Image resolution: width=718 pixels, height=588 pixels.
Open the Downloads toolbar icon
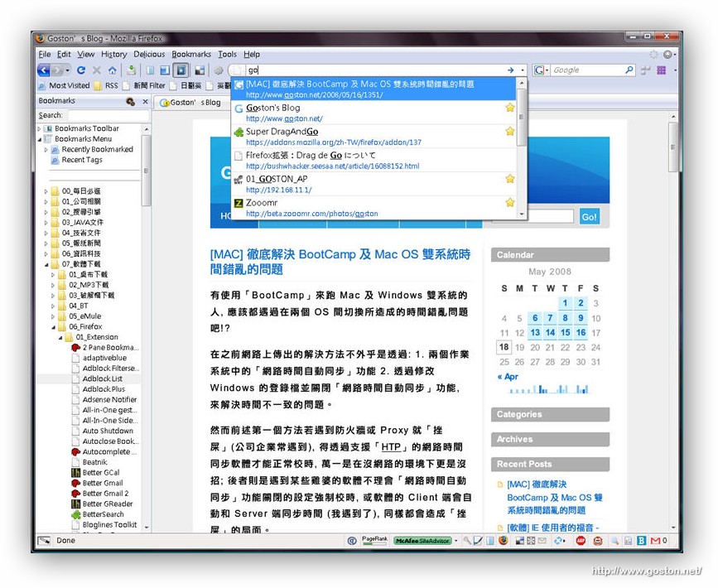click(132, 70)
